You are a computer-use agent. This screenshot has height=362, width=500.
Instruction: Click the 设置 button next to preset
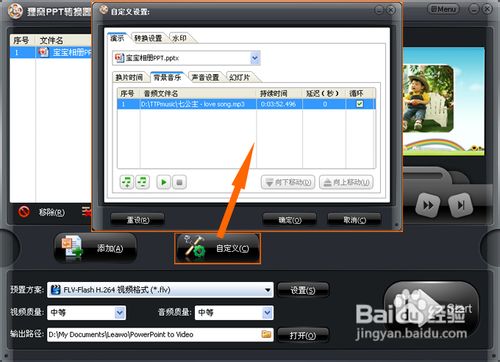tap(303, 290)
